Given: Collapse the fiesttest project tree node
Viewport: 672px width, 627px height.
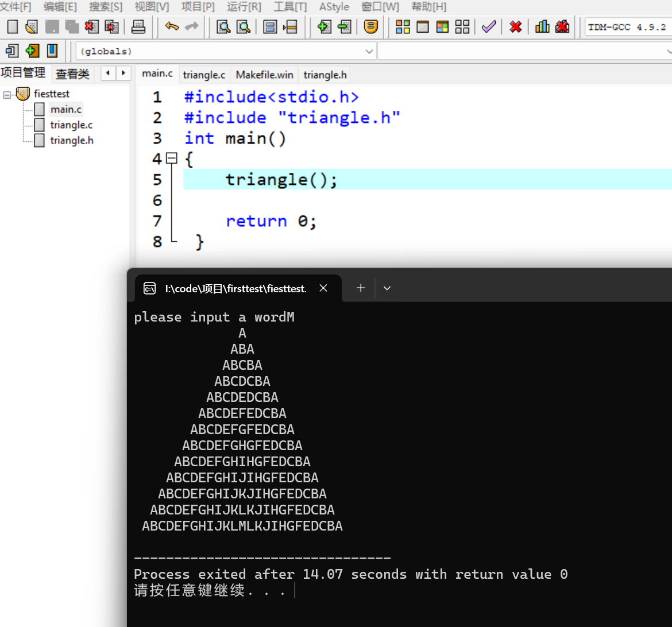Looking at the screenshot, I should [7, 95].
